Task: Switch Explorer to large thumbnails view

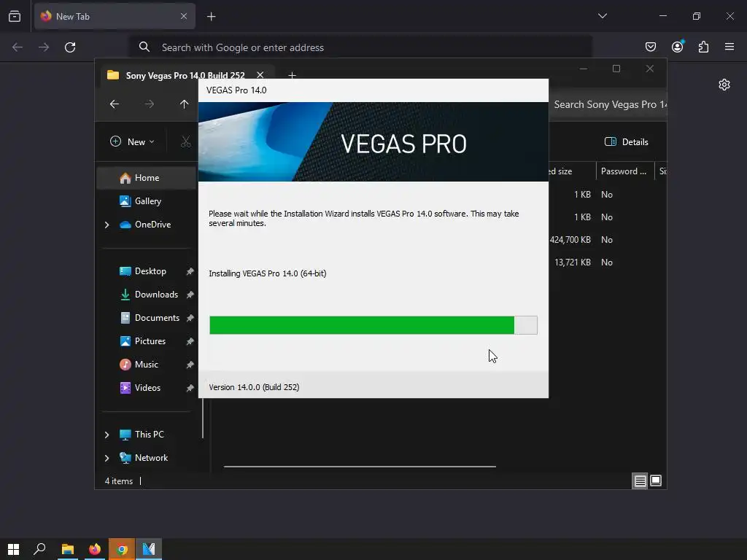Action: pos(656,481)
